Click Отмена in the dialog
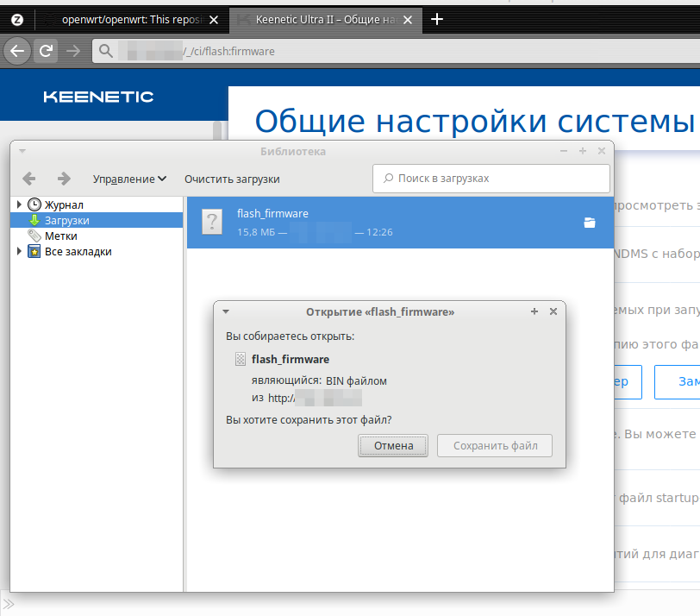The height and width of the screenshot is (616, 700). tap(393, 446)
